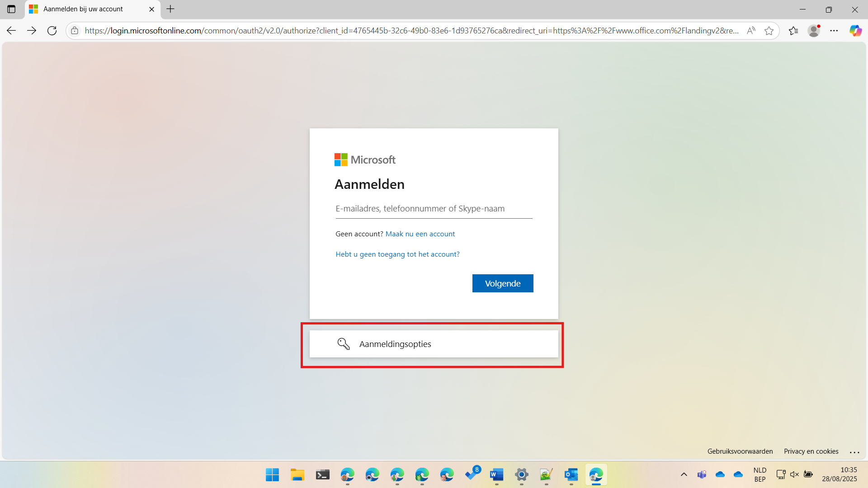Click the browser profile avatar icon

click(x=814, y=31)
